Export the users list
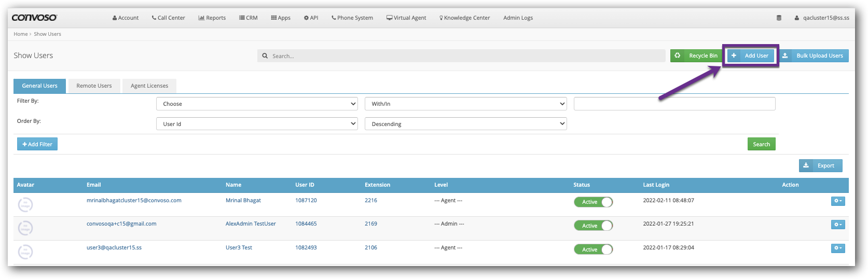Image resolution: width=868 pixels, height=279 pixels. pyautogui.click(x=820, y=165)
